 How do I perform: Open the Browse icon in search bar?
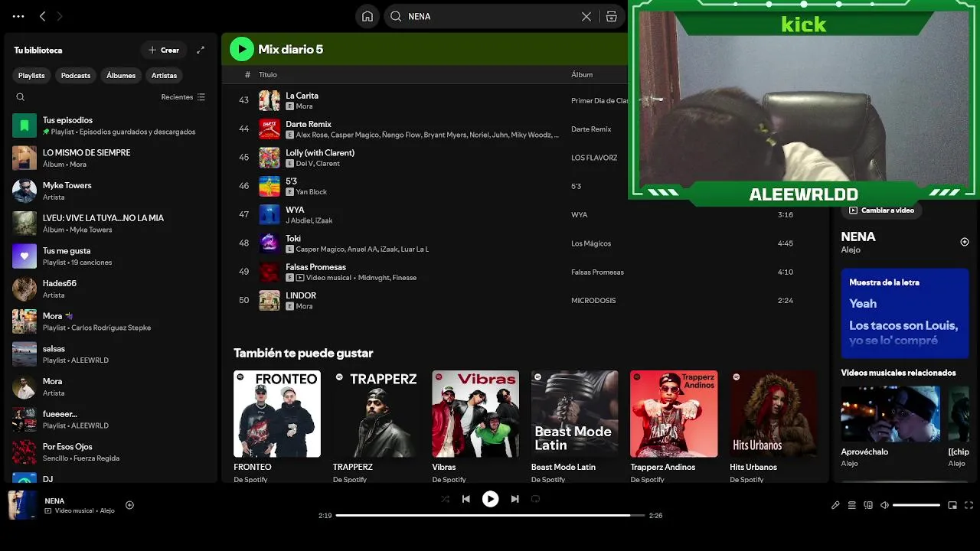click(611, 16)
